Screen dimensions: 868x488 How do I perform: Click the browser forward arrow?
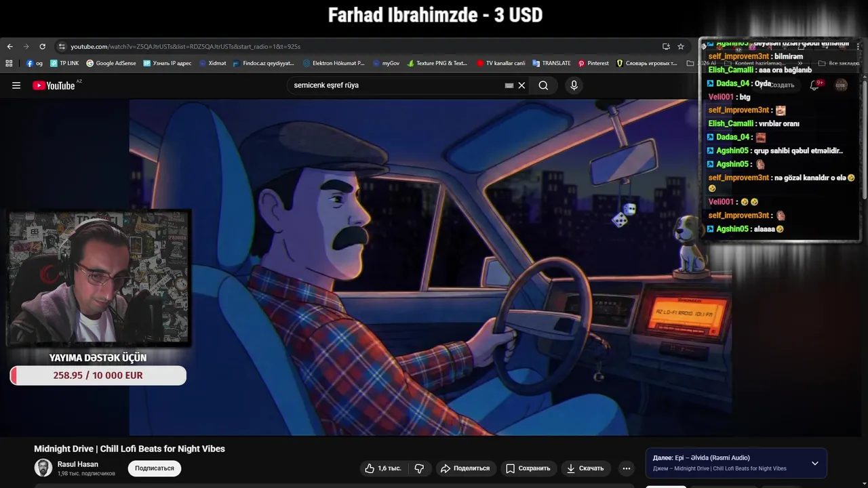(x=26, y=47)
